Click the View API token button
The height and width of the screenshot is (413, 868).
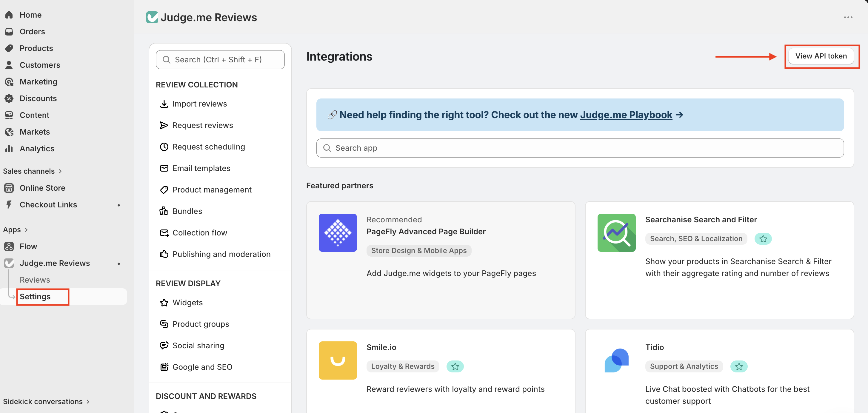tap(821, 56)
